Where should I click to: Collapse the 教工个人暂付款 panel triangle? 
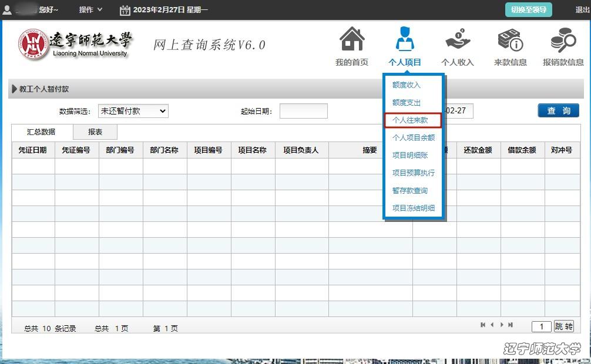point(14,89)
